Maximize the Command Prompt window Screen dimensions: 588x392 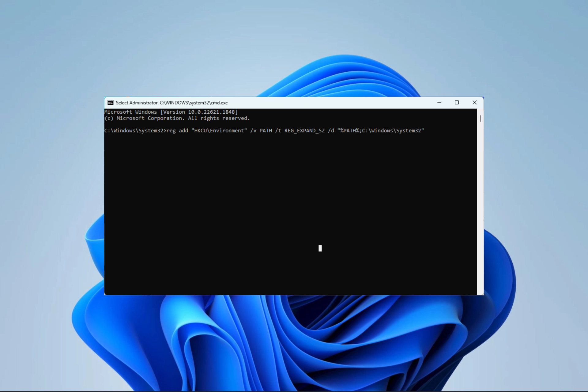tap(457, 103)
